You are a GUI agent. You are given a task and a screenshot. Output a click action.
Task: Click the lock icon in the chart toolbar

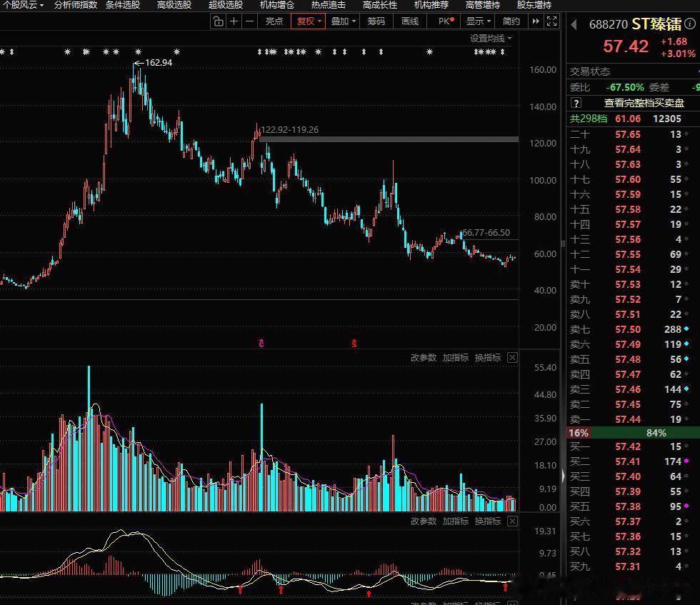(x=219, y=21)
